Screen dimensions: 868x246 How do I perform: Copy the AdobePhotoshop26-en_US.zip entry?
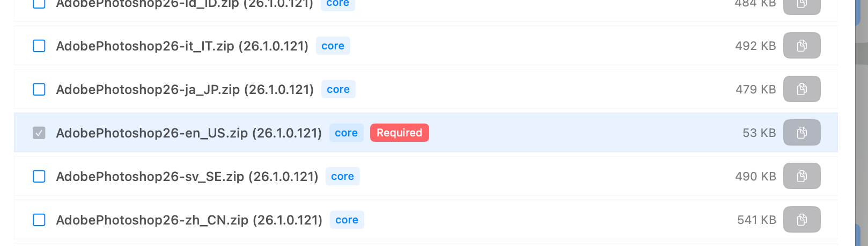pos(801,133)
